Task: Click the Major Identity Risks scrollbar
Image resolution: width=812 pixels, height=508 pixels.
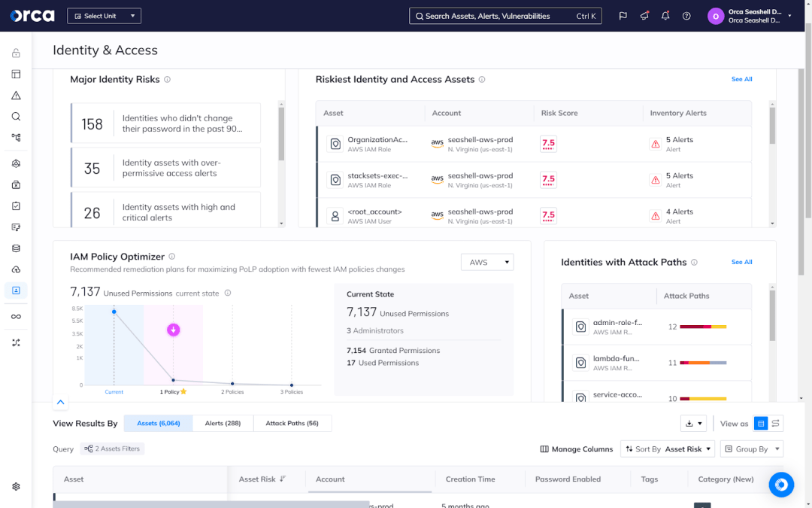Action: click(281, 134)
